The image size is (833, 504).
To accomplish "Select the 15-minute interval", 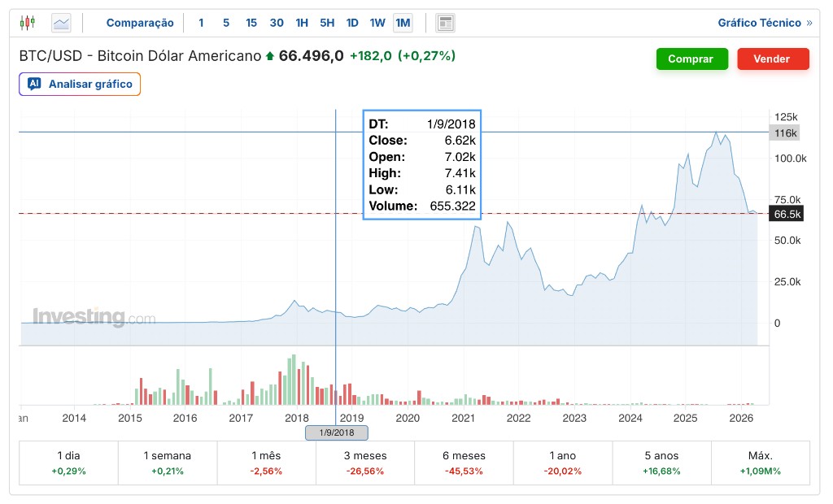I will click(x=251, y=23).
